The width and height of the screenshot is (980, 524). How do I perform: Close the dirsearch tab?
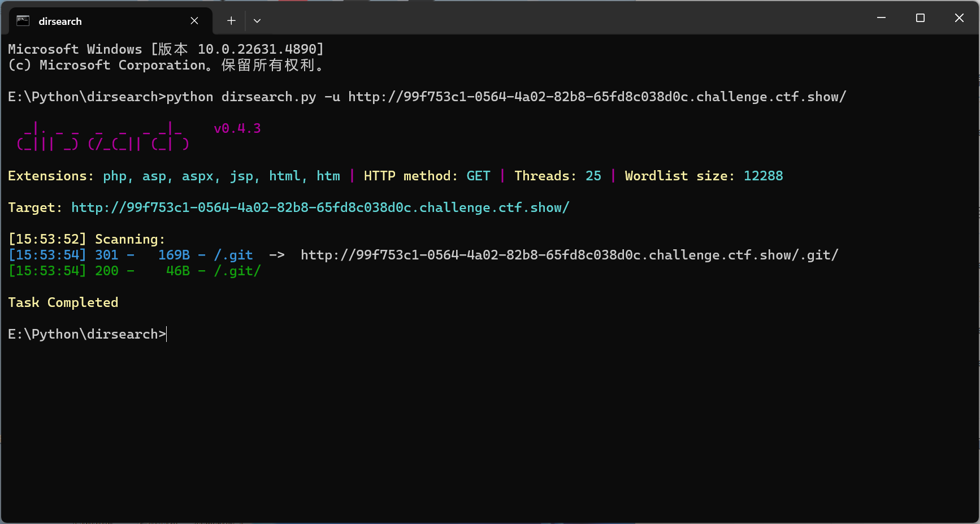(194, 21)
